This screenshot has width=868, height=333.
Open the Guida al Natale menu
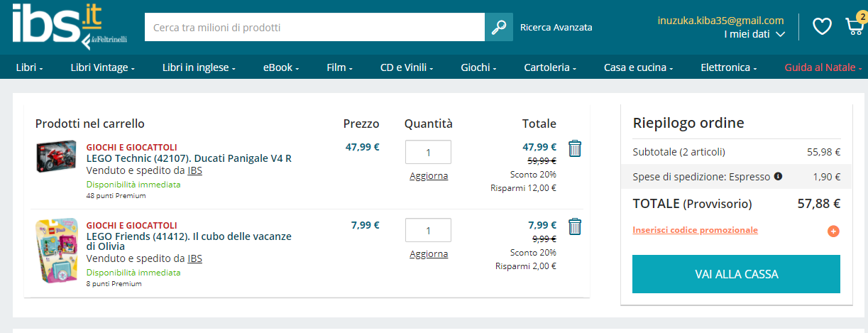(x=823, y=67)
